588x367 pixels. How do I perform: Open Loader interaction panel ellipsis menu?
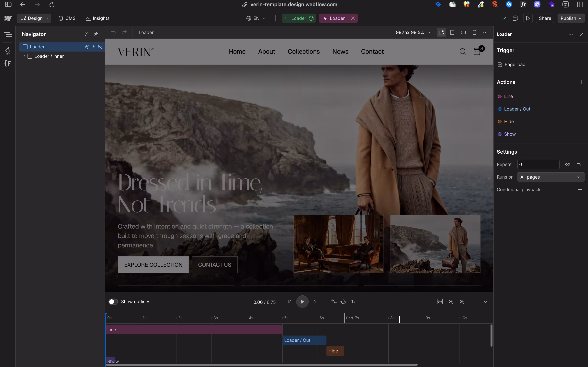pyautogui.click(x=571, y=34)
